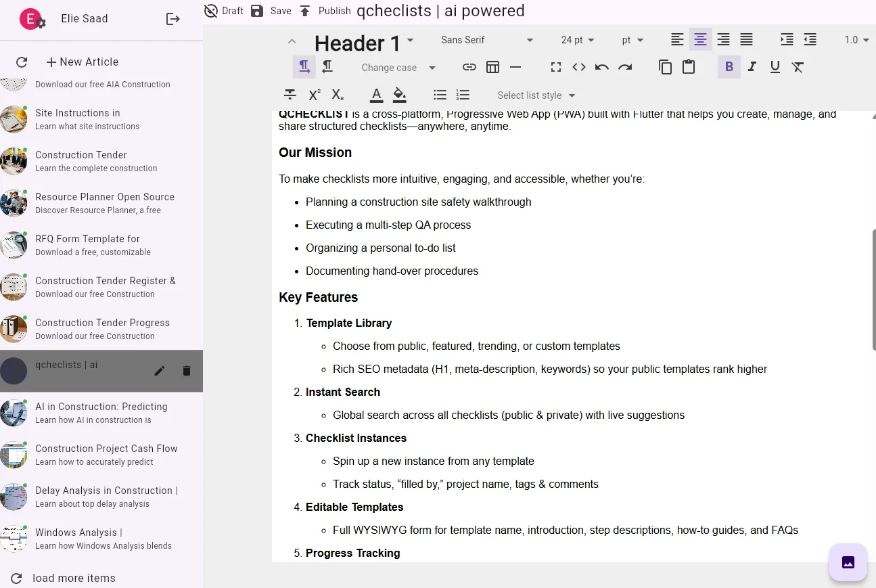Click the copy icon in the toolbar
This screenshot has width=876, height=588.
(665, 67)
